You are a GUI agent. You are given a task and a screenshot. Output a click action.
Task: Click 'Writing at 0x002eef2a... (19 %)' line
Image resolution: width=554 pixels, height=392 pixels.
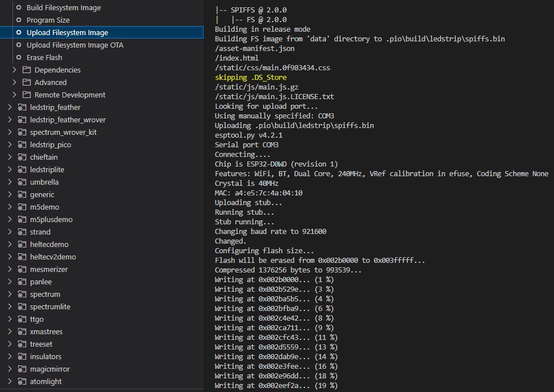276,386
